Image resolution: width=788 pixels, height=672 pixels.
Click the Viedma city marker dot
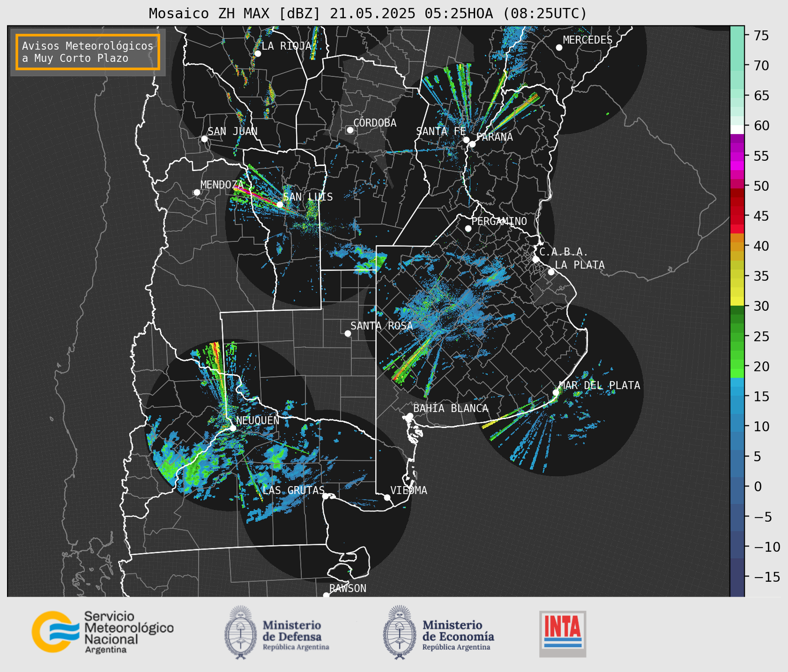387,497
